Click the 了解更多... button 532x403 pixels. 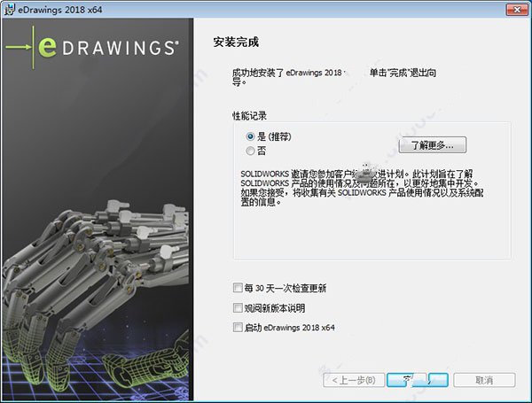(433, 145)
